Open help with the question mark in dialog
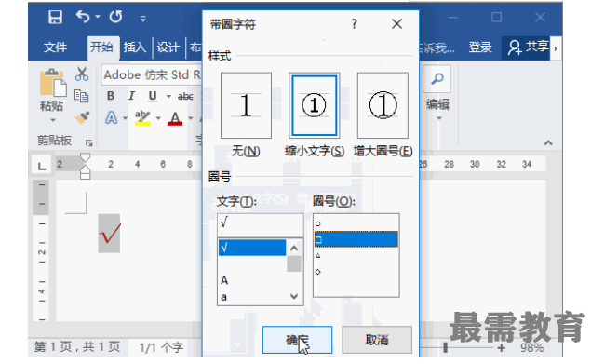The image size is (591, 364). [354, 24]
